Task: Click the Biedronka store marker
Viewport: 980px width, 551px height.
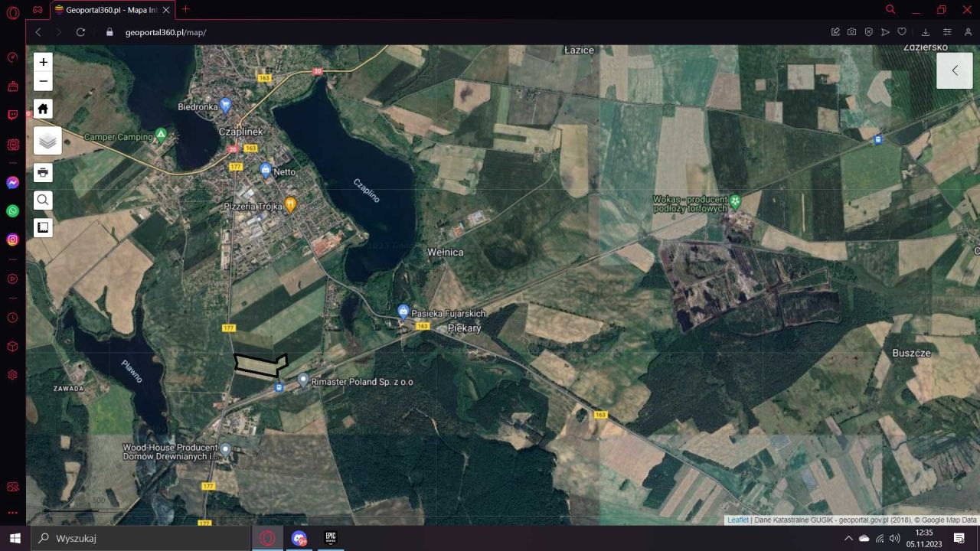Action: point(225,104)
